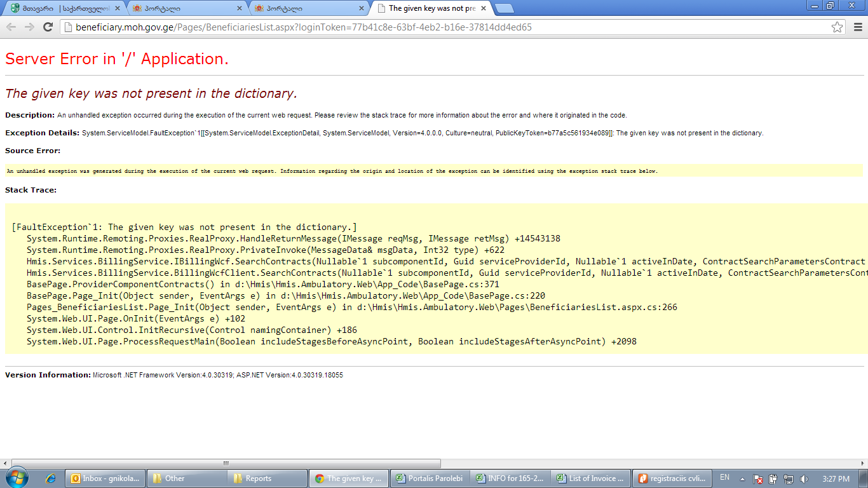Open the Windows Start menu orb
Image resolution: width=868 pixels, height=488 pixels.
point(17,478)
